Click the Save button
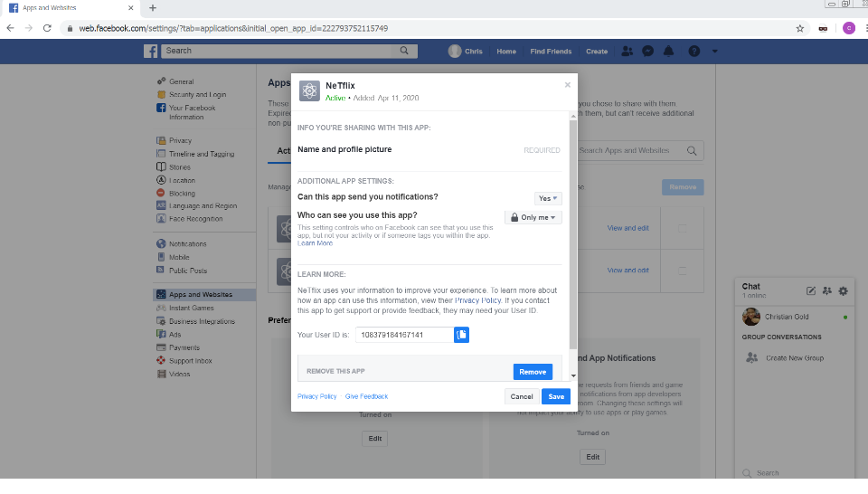The width and height of the screenshot is (868, 494). [x=556, y=396]
